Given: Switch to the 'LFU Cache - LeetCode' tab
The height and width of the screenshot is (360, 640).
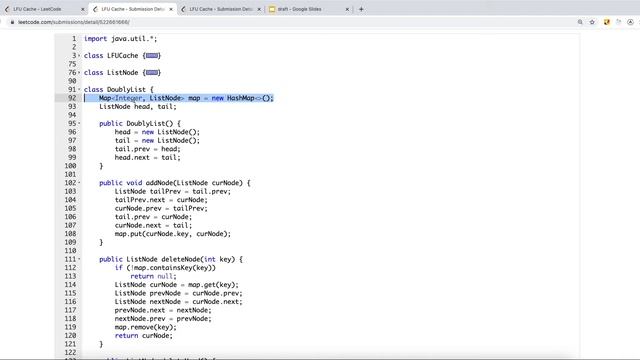Looking at the screenshot, I should (43, 9).
